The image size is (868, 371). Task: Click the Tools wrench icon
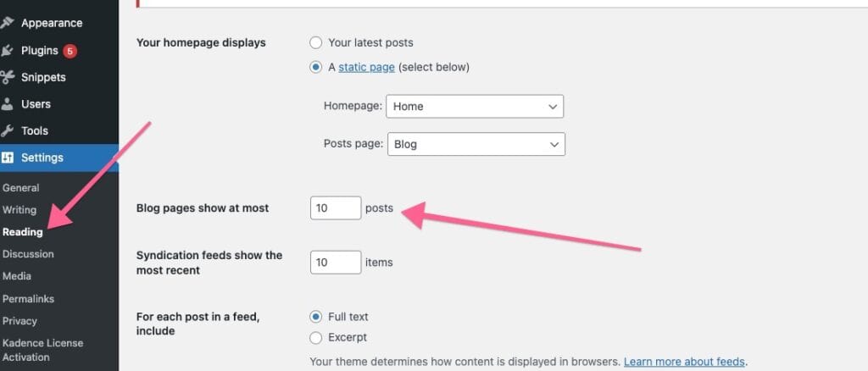(8, 131)
